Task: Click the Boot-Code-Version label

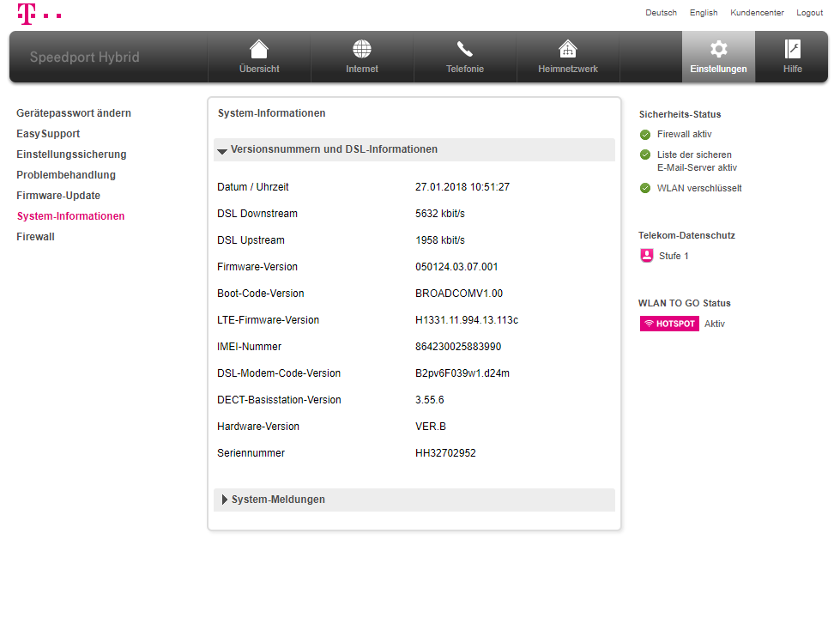Action: 260,294
